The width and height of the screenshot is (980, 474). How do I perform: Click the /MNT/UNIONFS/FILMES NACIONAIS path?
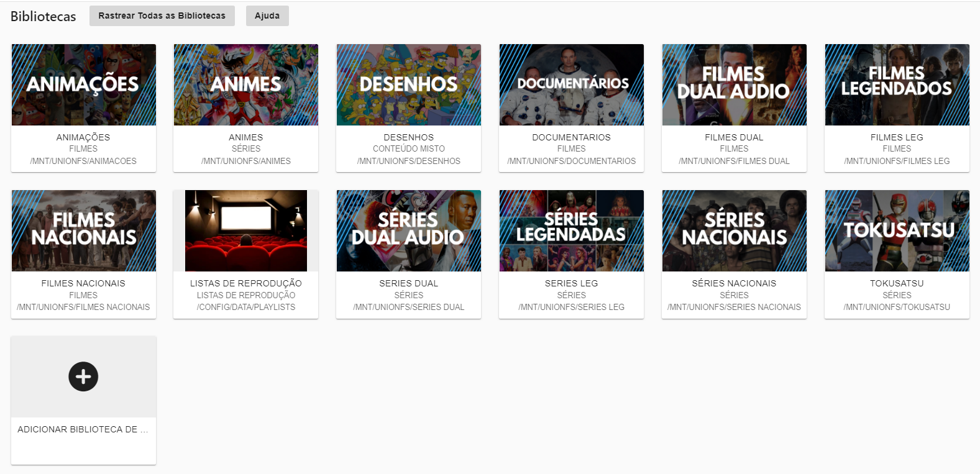click(83, 307)
